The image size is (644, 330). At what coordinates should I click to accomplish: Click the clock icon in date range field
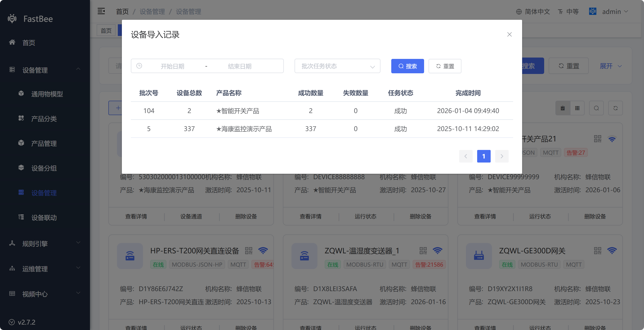[x=139, y=66]
